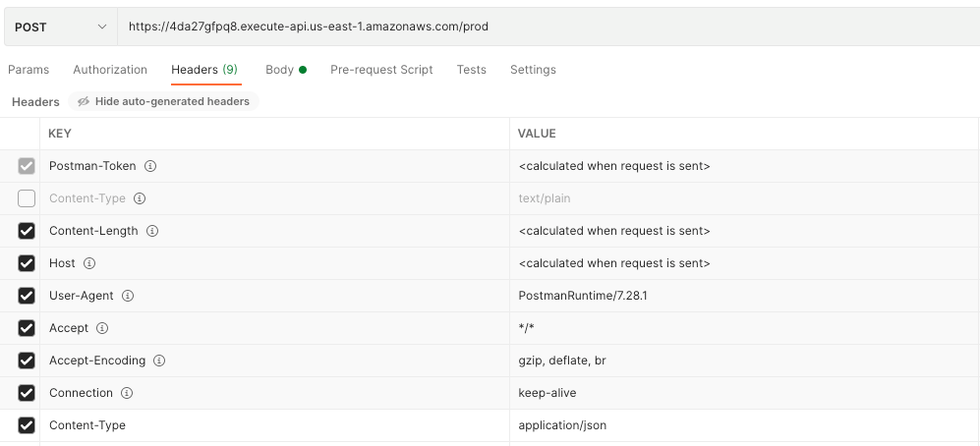Open the POST method dropdown
This screenshot has height=446, width=980.
click(x=60, y=27)
